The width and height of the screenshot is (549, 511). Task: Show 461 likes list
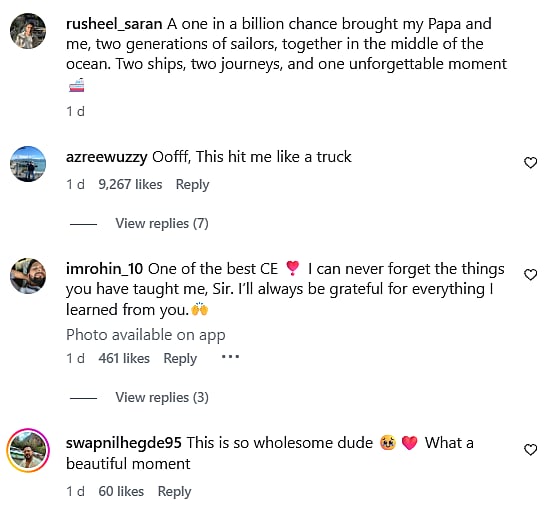[124, 359]
